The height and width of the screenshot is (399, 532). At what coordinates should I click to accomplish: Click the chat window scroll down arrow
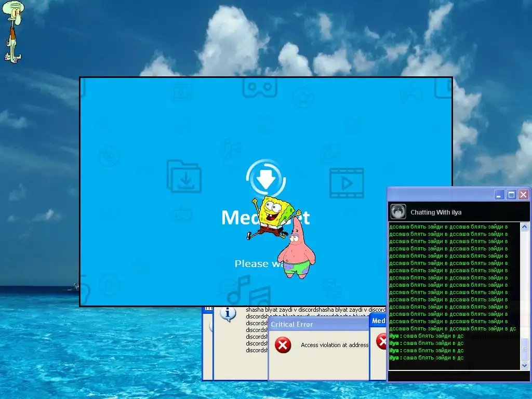point(525,365)
